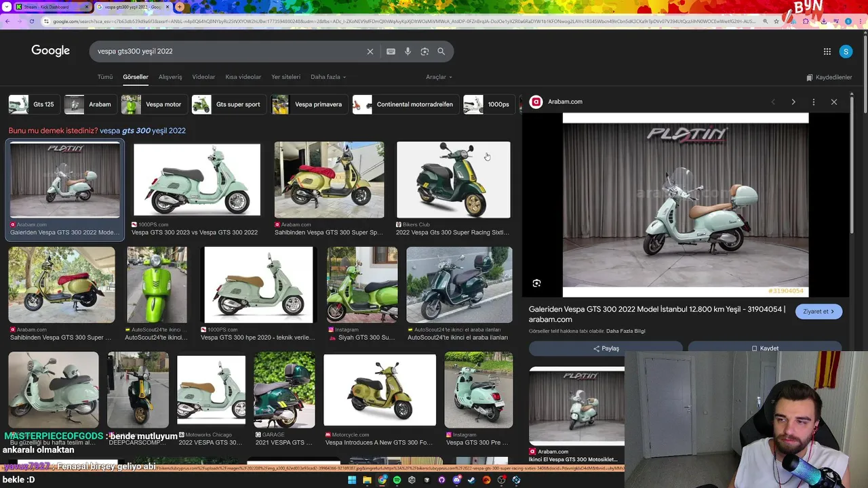The height and width of the screenshot is (488, 868).
Task: Open a new browser tab
Action: (x=180, y=7)
